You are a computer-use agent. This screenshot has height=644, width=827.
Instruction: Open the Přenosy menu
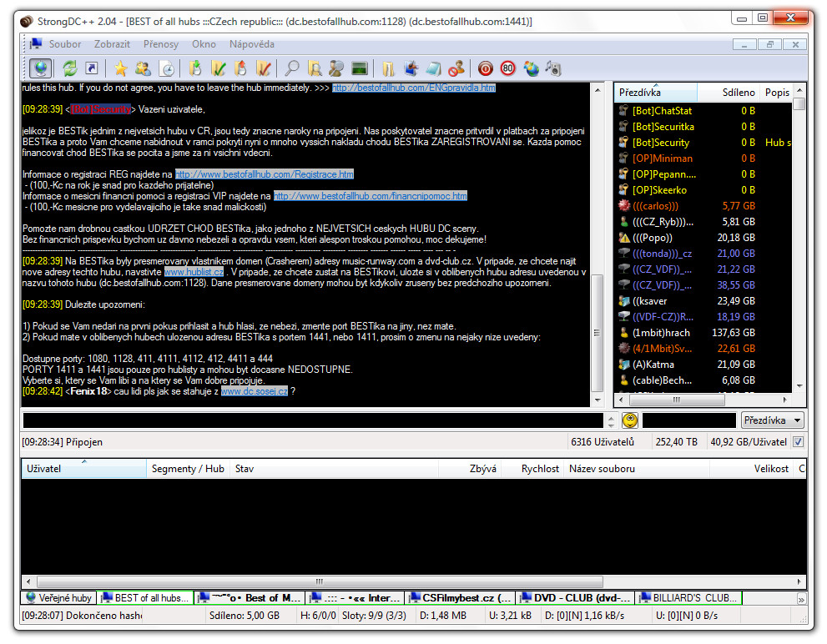click(x=161, y=44)
